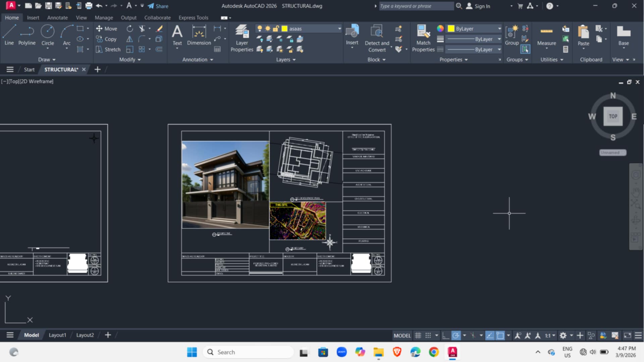
Task: Click the Mirror tool icon
Action: tap(129, 39)
